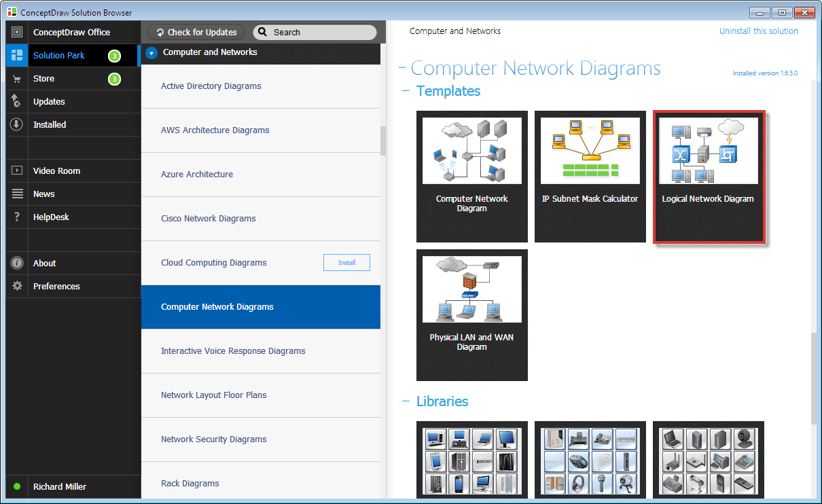822x504 pixels.
Task: Click the solution list scrollbar
Action: pos(383,141)
